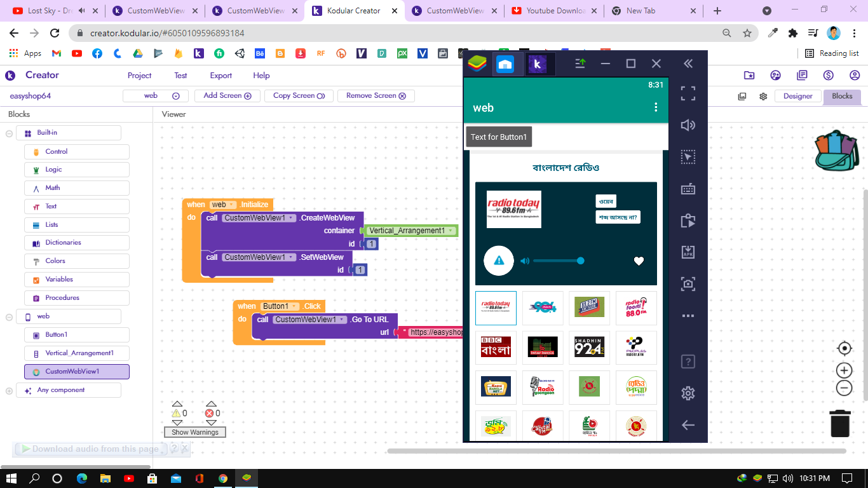
Task: Collapse BlueStacks sidebar with double chevron
Action: click(688, 64)
